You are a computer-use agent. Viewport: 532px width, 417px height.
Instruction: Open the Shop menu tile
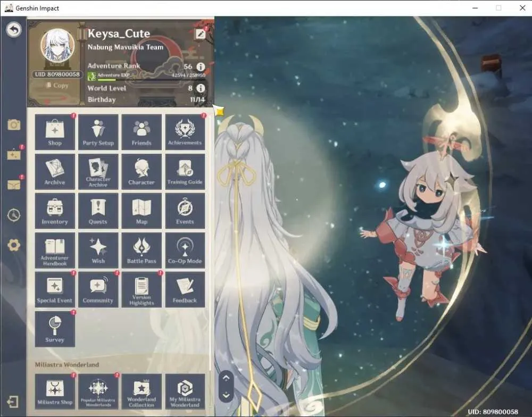pos(55,132)
